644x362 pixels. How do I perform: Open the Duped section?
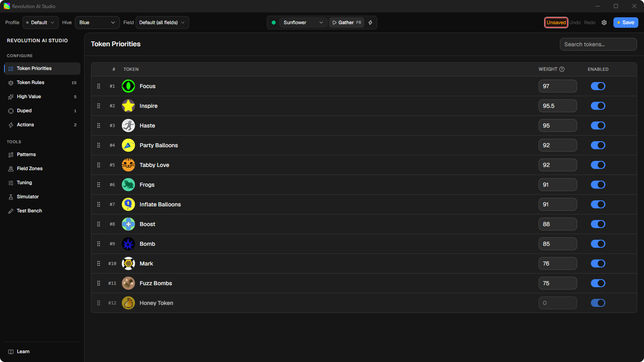point(42,111)
